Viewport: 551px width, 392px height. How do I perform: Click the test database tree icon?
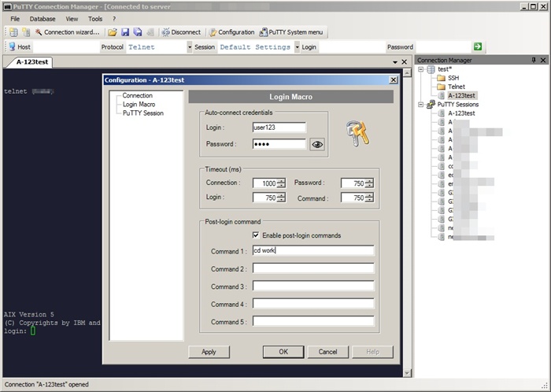point(431,69)
